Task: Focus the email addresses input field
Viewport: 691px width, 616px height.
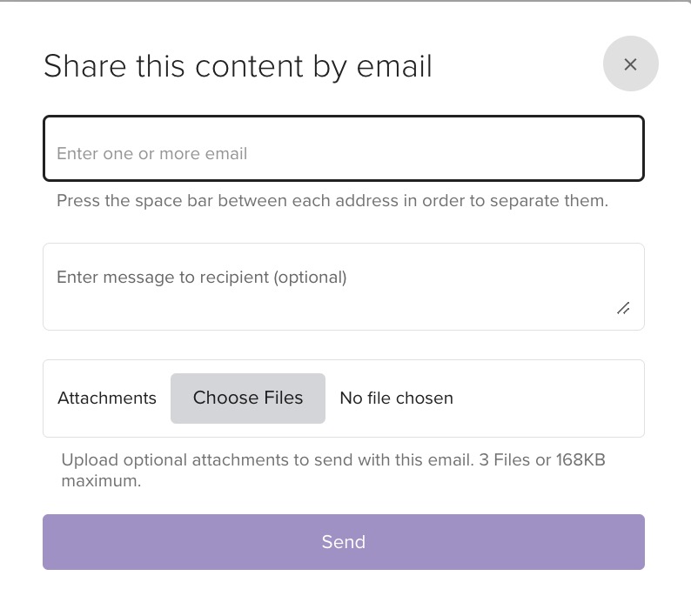Action: (x=344, y=148)
